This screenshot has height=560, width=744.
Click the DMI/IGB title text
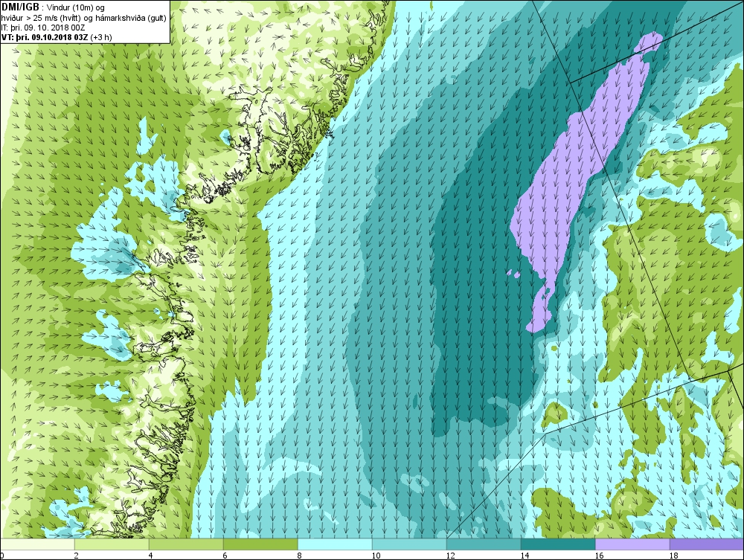click(x=21, y=7)
